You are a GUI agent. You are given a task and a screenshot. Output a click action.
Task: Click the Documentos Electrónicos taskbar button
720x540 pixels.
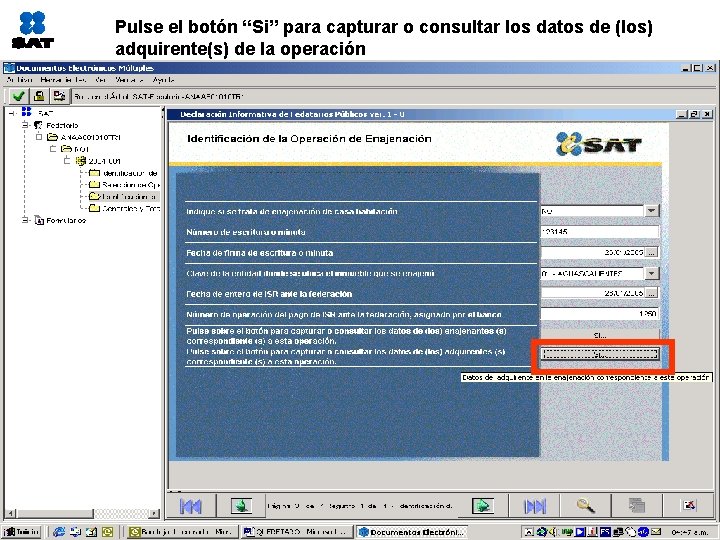(x=411, y=532)
